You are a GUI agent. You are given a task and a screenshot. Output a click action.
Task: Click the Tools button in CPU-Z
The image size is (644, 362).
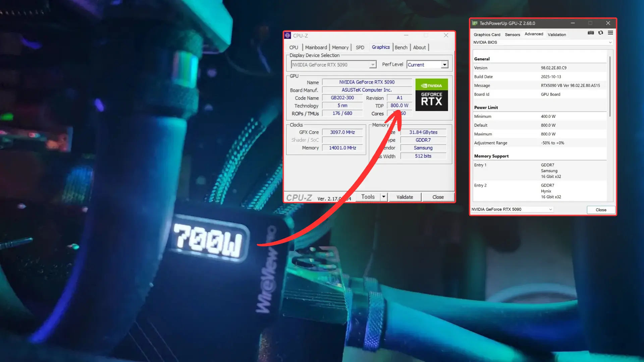point(368,197)
